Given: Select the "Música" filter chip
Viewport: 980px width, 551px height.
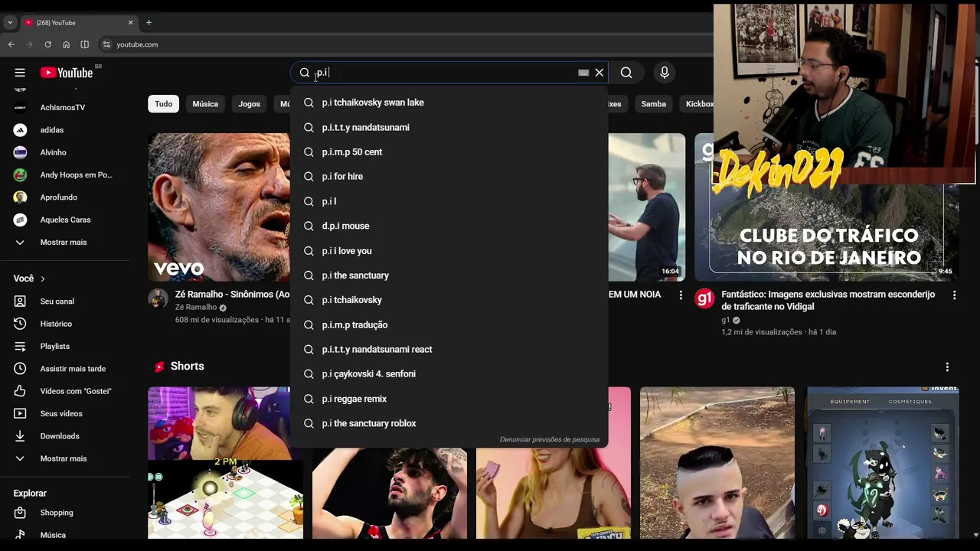Looking at the screenshot, I should [205, 104].
